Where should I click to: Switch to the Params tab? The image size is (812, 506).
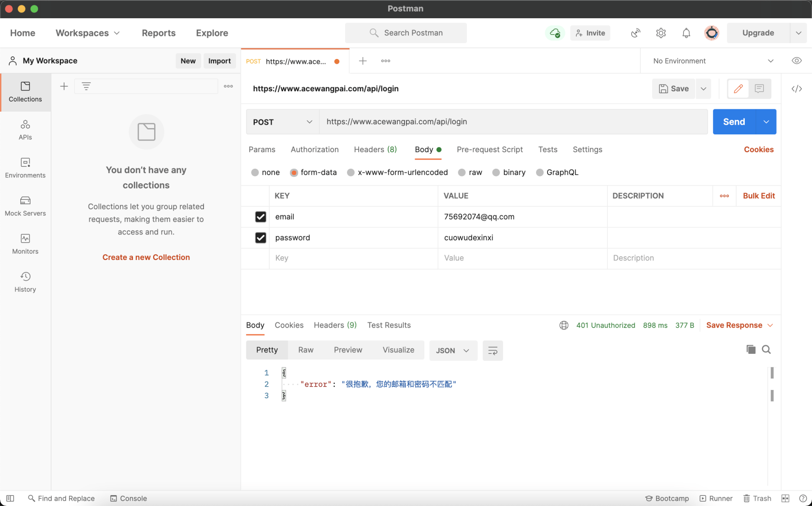[x=262, y=149]
